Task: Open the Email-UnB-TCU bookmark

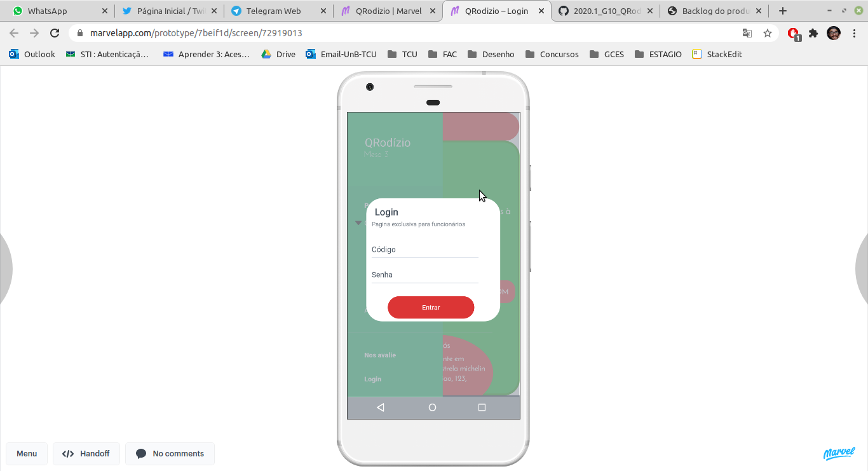Action: (341, 54)
